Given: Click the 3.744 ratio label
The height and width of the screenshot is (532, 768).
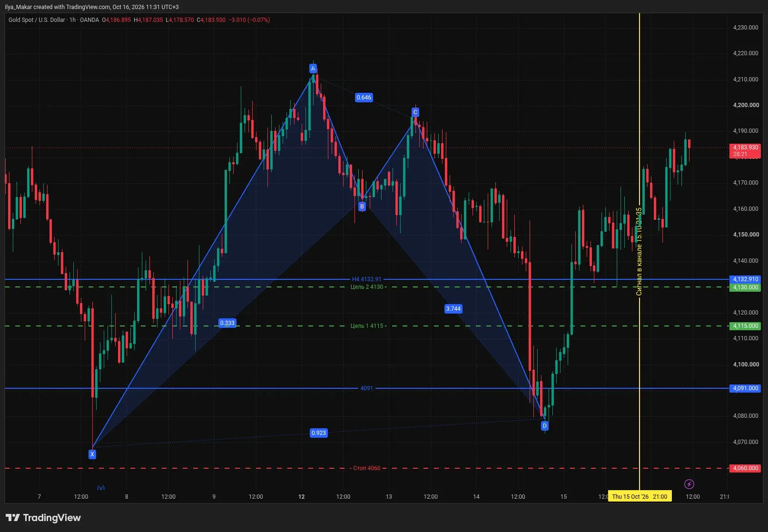Looking at the screenshot, I should (453, 309).
